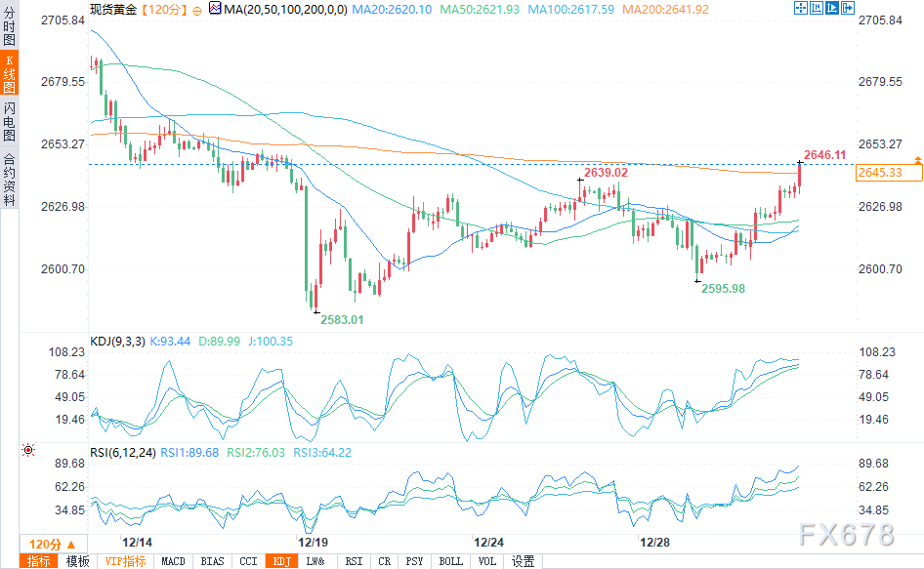Click the K:93.44 value
The width and height of the screenshot is (924, 569).
coord(170,341)
